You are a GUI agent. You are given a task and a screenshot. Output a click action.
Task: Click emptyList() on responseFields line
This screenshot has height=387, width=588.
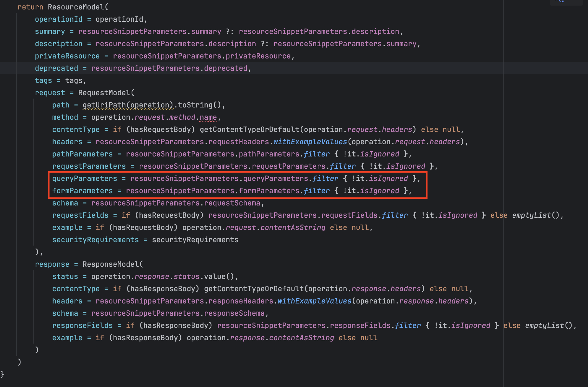point(548,325)
